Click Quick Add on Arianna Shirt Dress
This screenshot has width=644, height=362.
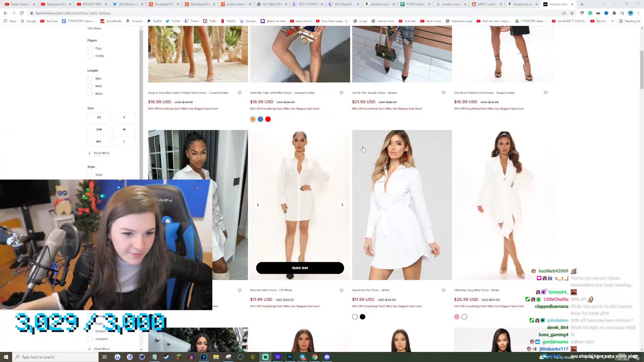tap(300, 268)
